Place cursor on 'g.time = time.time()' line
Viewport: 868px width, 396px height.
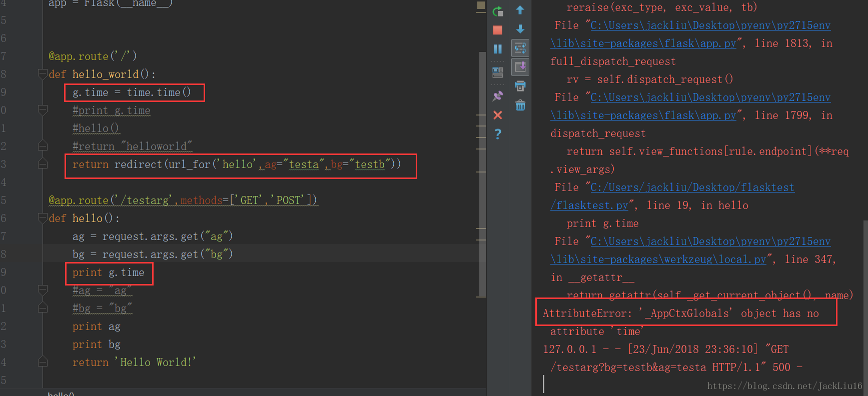point(132,92)
